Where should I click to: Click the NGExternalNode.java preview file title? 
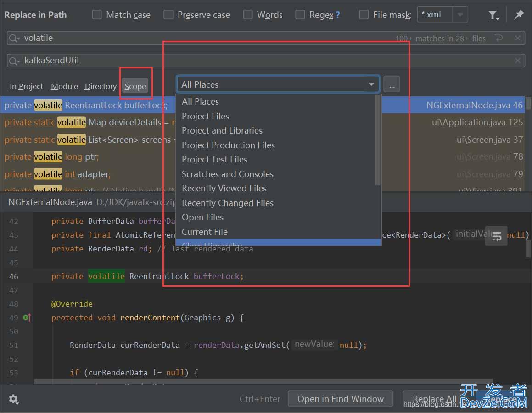pos(50,202)
